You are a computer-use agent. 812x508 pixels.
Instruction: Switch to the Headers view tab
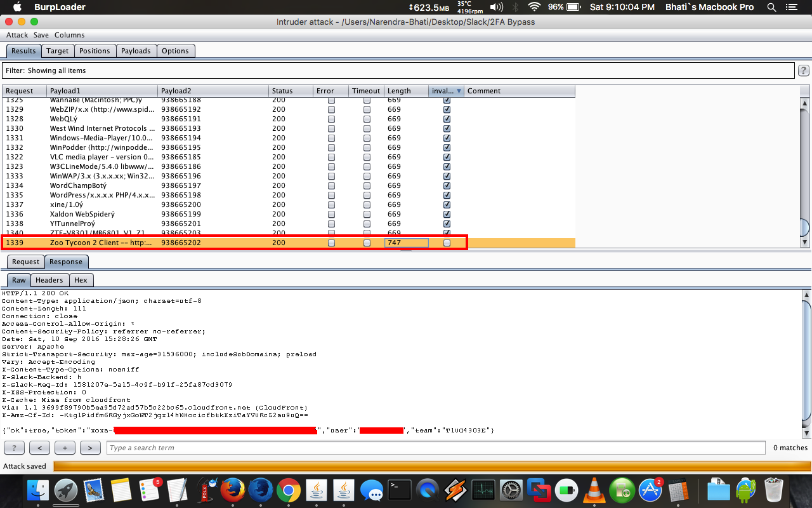(x=49, y=280)
